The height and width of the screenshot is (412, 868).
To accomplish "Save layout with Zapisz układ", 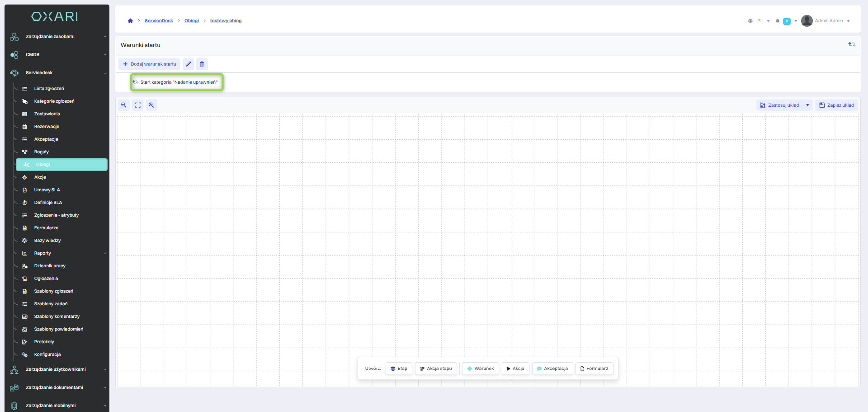I will click(836, 105).
